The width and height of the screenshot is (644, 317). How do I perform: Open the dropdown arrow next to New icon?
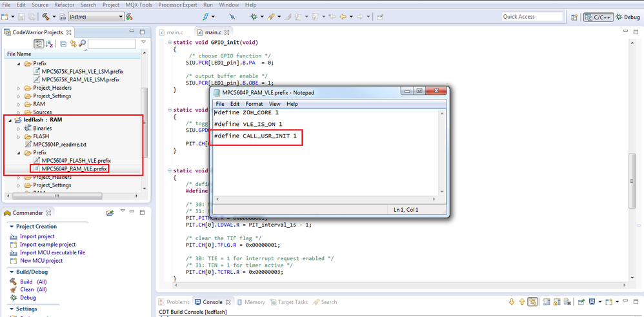[13, 17]
